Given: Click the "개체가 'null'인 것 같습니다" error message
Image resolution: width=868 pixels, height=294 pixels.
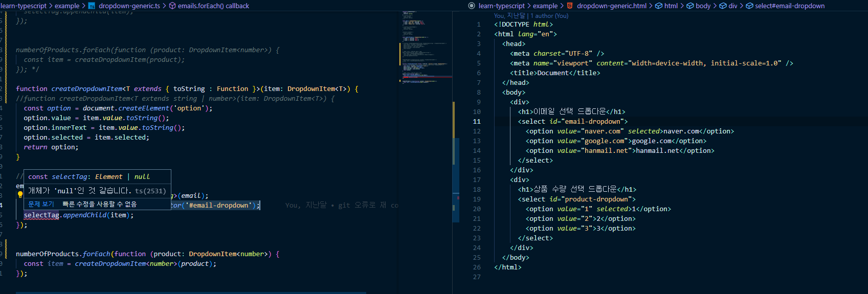Looking at the screenshot, I should (80, 191).
